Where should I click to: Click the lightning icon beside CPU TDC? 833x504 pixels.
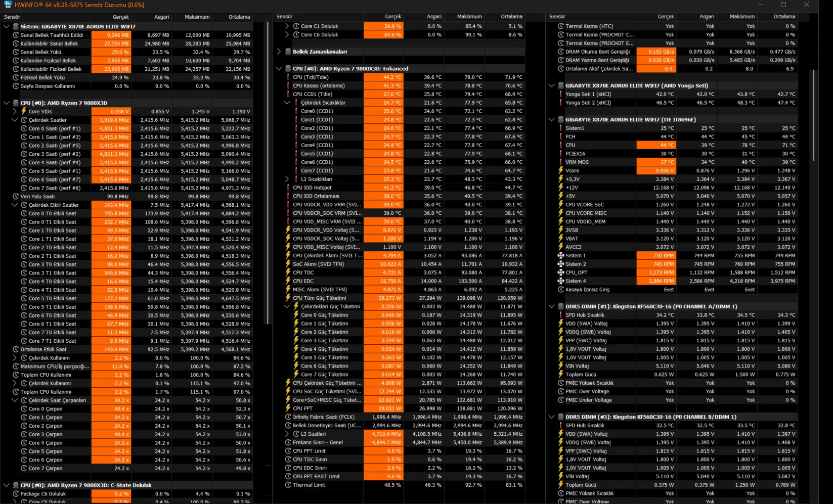coord(288,272)
